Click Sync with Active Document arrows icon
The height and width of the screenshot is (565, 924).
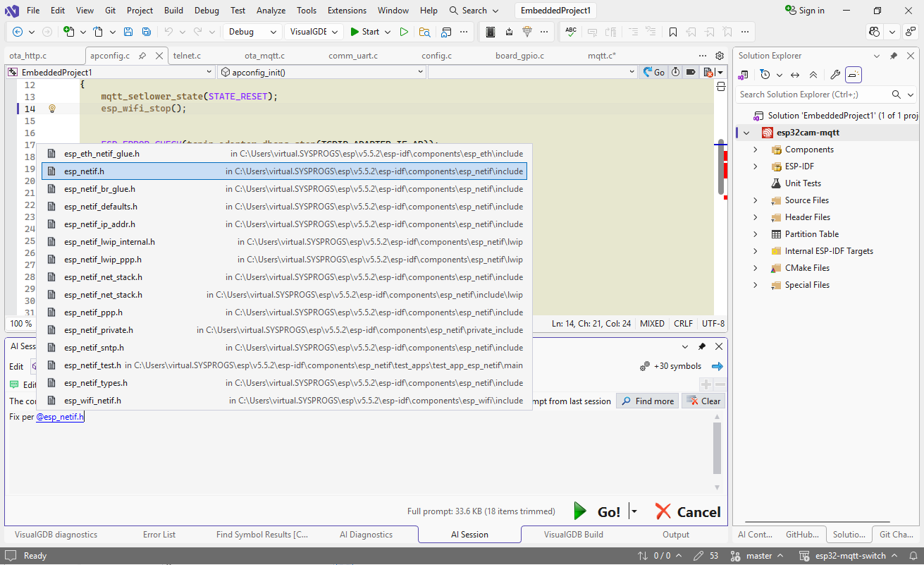pos(795,75)
